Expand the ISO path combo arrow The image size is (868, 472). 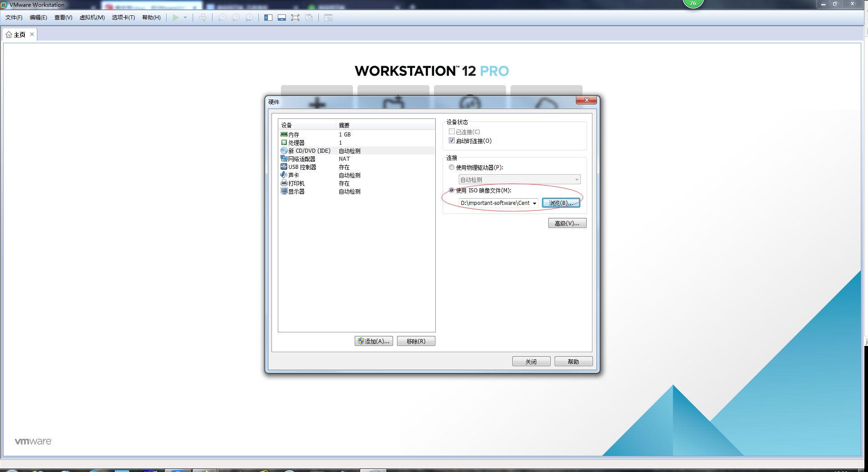[x=534, y=203]
